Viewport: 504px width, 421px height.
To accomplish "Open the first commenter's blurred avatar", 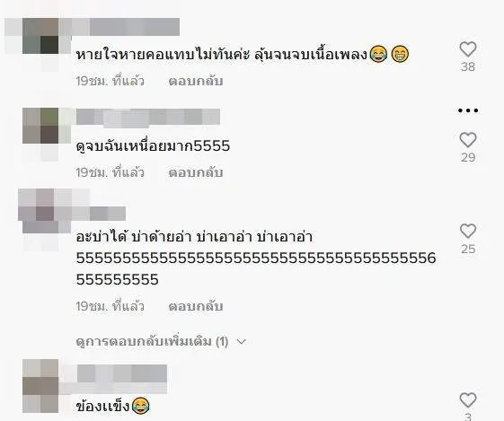I will (40, 36).
